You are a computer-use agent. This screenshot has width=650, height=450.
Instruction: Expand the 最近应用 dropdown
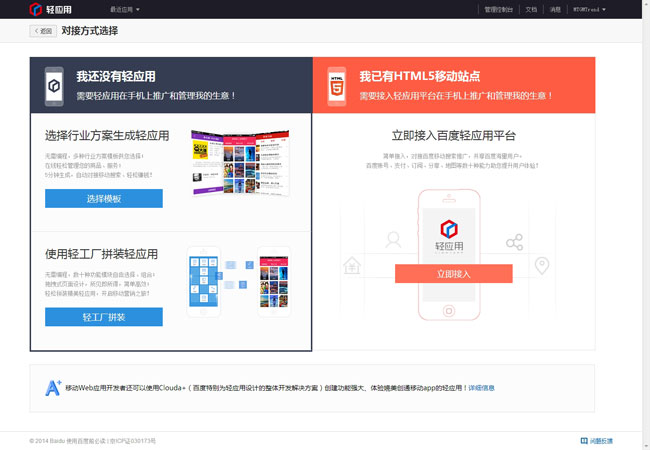coord(125,9)
